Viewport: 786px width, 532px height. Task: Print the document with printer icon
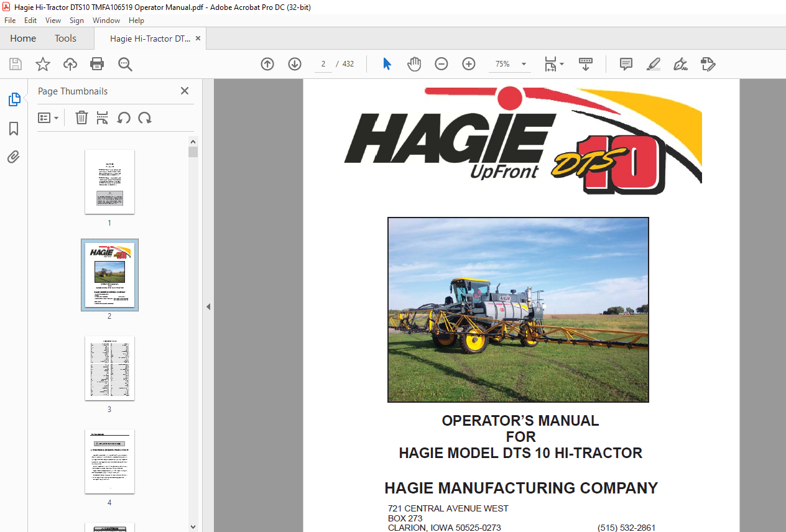tap(97, 64)
